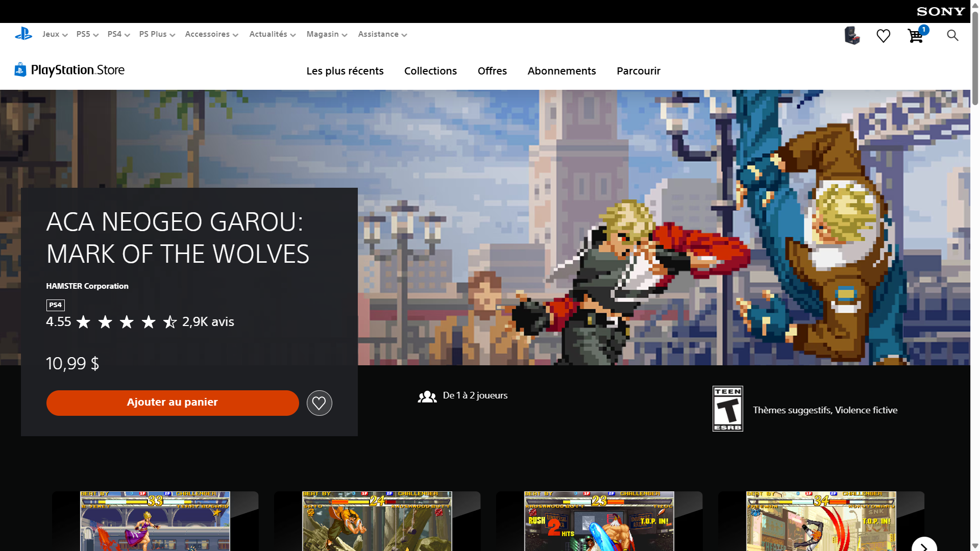Click the Sony logo link
The width and height of the screenshot is (980, 551).
940,11
